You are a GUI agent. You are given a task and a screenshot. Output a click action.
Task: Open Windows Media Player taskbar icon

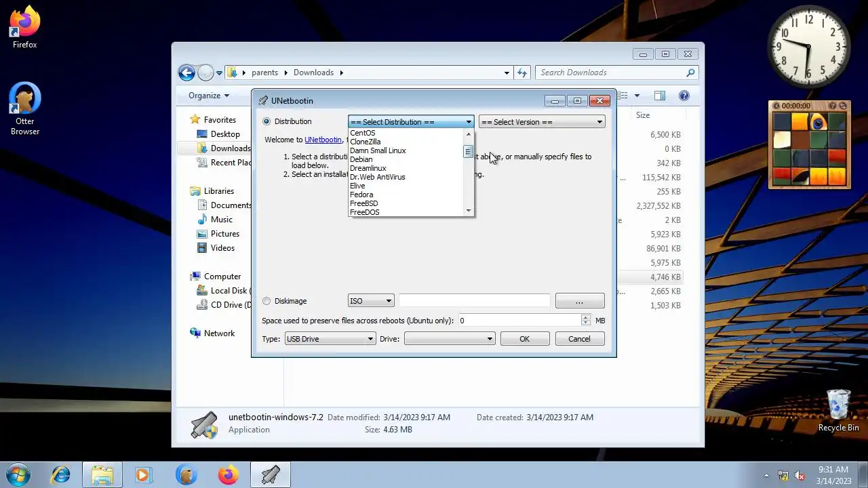[143, 475]
